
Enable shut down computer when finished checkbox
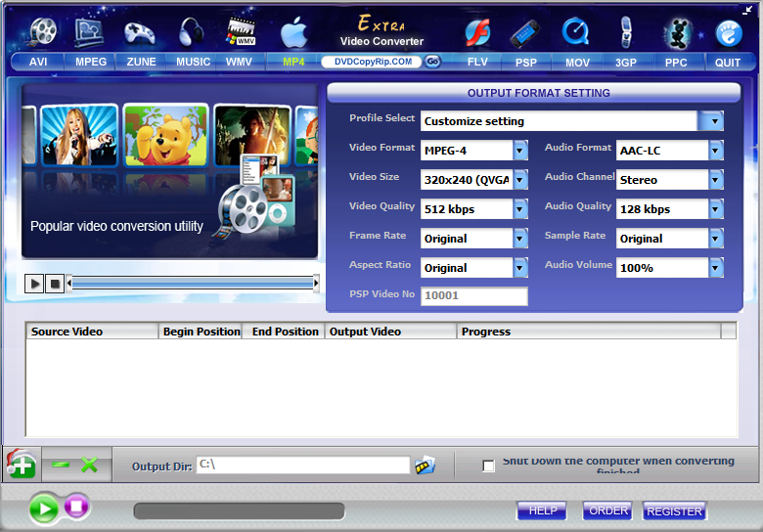[488, 465]
